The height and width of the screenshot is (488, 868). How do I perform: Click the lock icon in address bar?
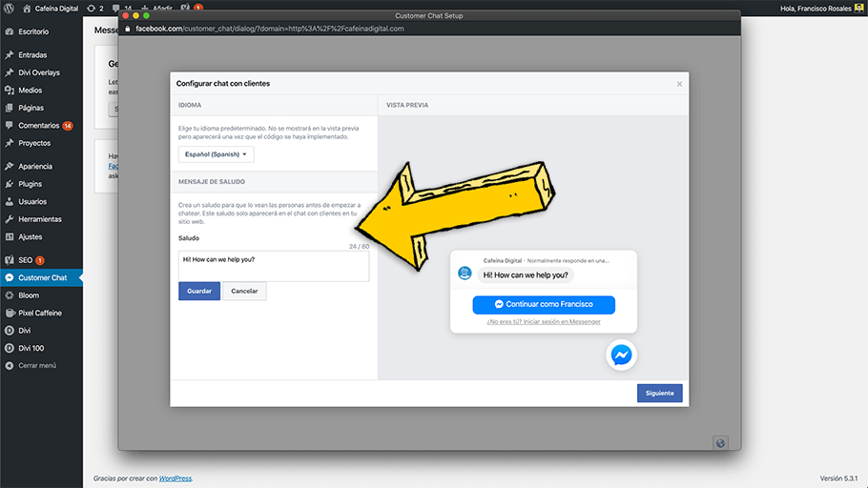point(128,29)
